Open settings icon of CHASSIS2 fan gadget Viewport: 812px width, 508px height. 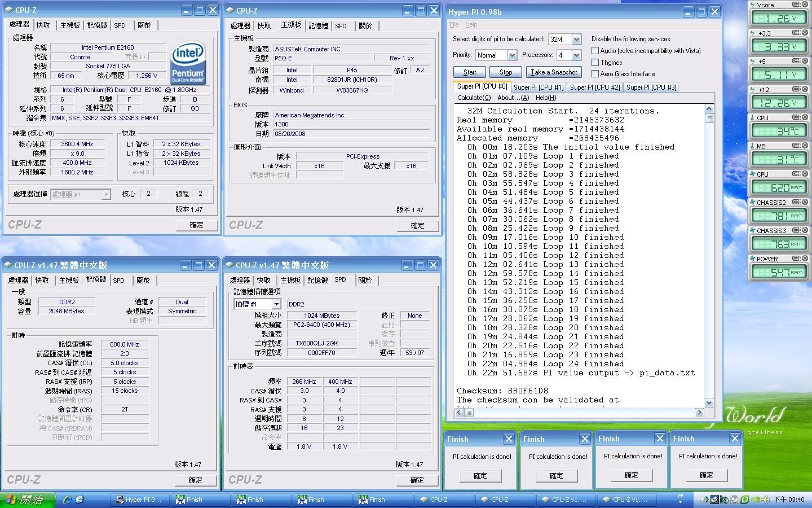pos(796,202)
